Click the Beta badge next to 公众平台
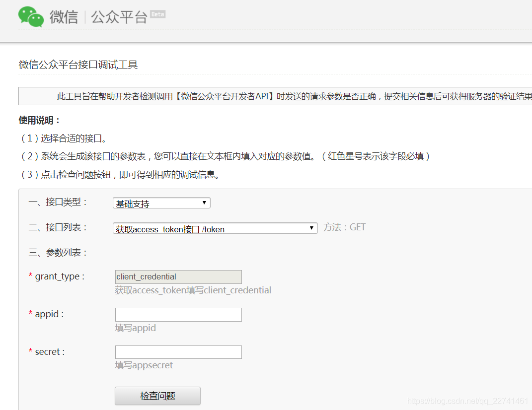The height and width of the screenshot is (410, 532). (x=158, y=14)
